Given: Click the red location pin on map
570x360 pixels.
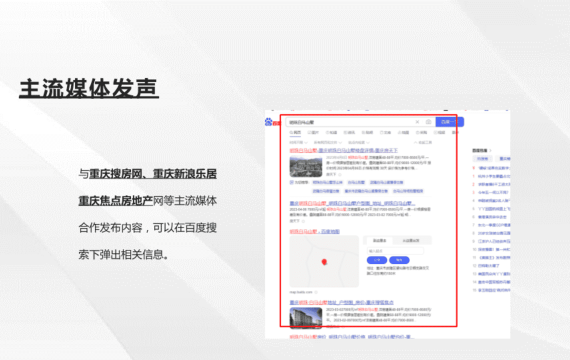Looking at the screenshot, I should (x=324, y=262).
